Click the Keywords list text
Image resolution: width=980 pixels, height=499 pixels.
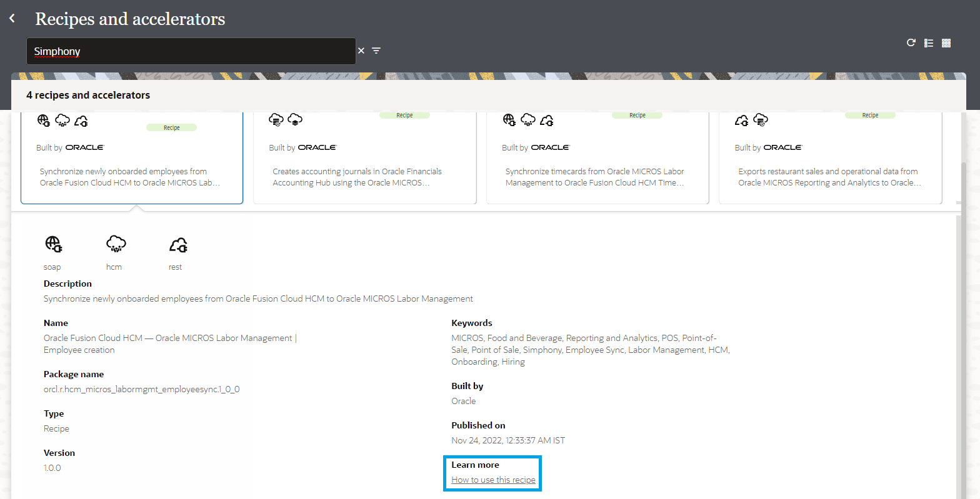point(591,350)
